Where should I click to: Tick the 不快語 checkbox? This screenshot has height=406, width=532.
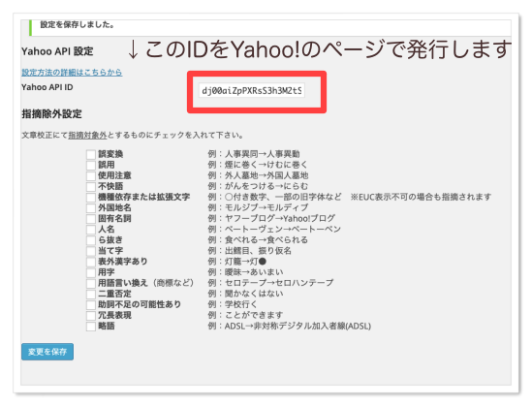(x=90, y=187)
